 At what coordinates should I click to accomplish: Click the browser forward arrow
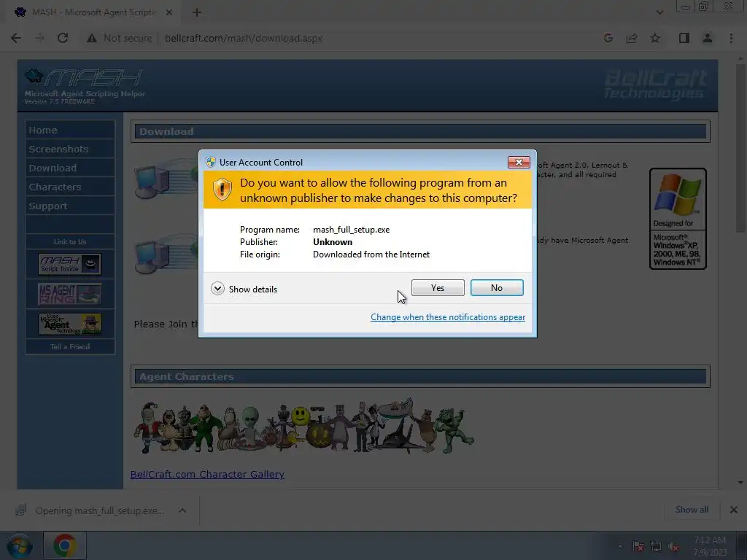[39, 38]
